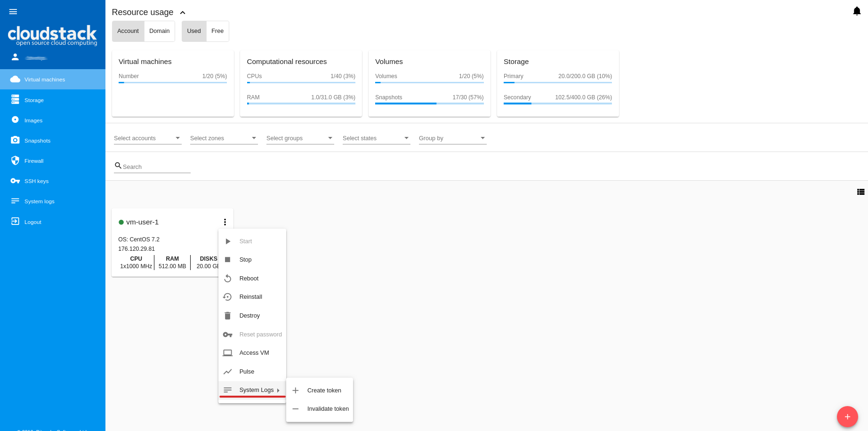This screenshot has width=868, height=431.
Task: Open the Select states dropdown
Action: [376, 138]
